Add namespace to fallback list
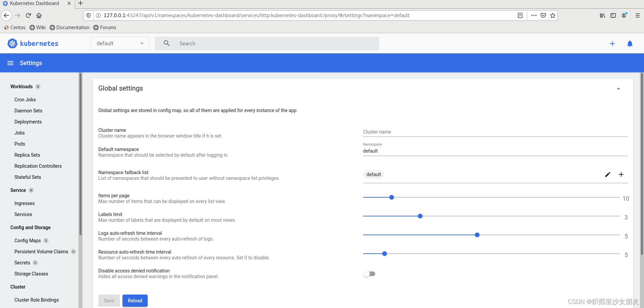The height and width of the screenshot is (308, 644). [x=621, y=174]
